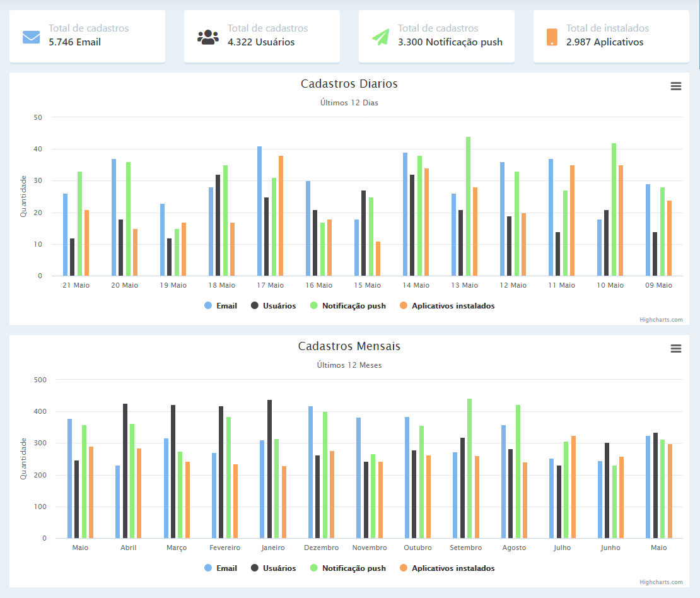Select the 5.746 Email total card
The width and height of the screenshot is (700, 598).
pos(87,36)
